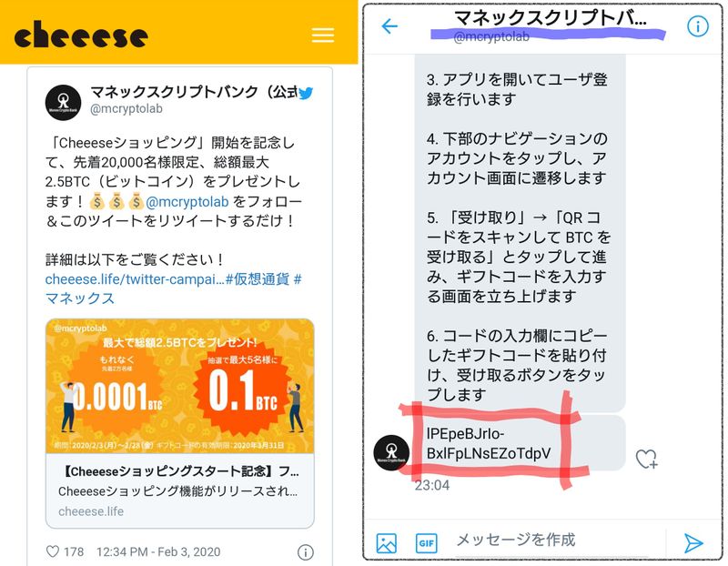Select the gift code message bubble
Viewport: 728px width, 566px height.
[x=520, y=443]
